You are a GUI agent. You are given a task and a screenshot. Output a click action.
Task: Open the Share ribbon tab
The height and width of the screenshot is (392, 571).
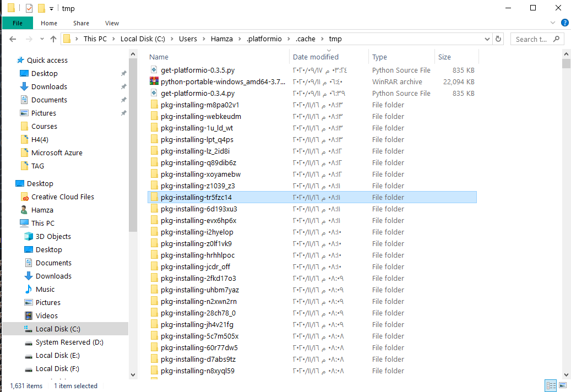(81, 23)
